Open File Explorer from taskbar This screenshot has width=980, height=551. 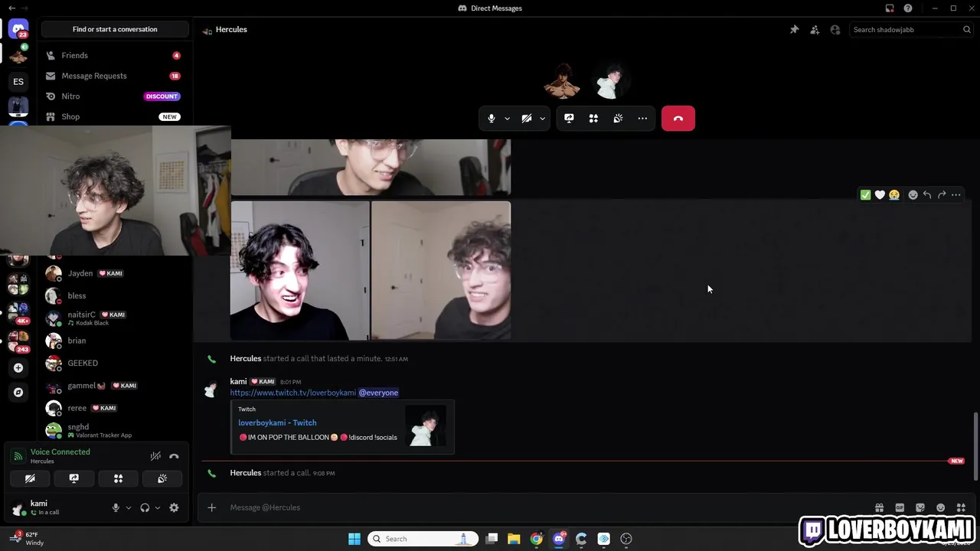click(514, 539)
